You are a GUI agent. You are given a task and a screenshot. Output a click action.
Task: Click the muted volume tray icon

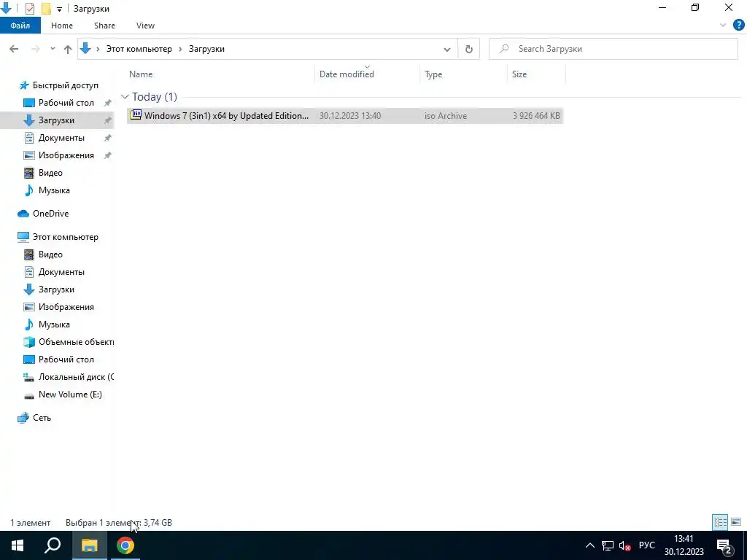pyautogui.click(x=624, y=545)
